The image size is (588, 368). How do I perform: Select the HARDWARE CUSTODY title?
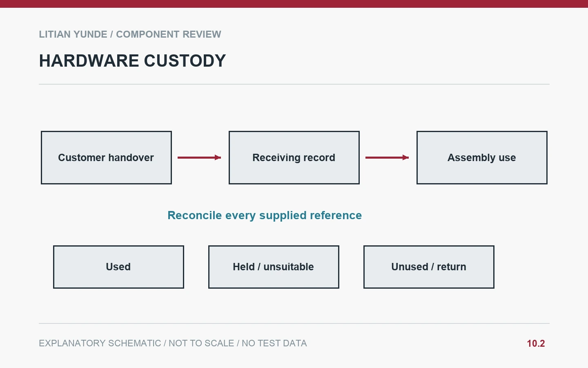point(132,61)
